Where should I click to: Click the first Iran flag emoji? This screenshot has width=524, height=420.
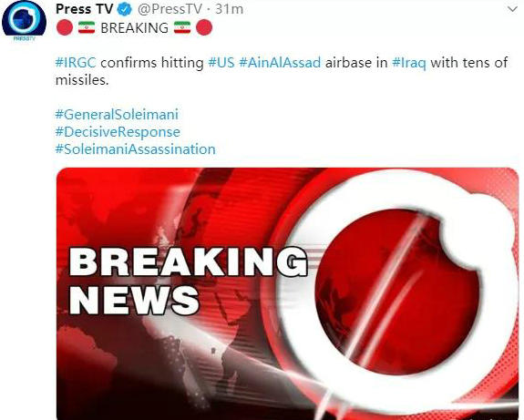pyautogui.click(x=87, y=27)
